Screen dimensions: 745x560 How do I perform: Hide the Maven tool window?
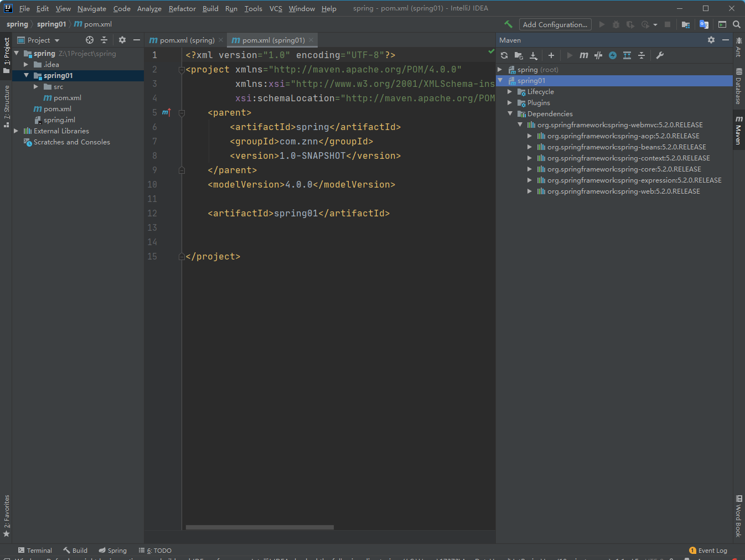pos(726,40)
